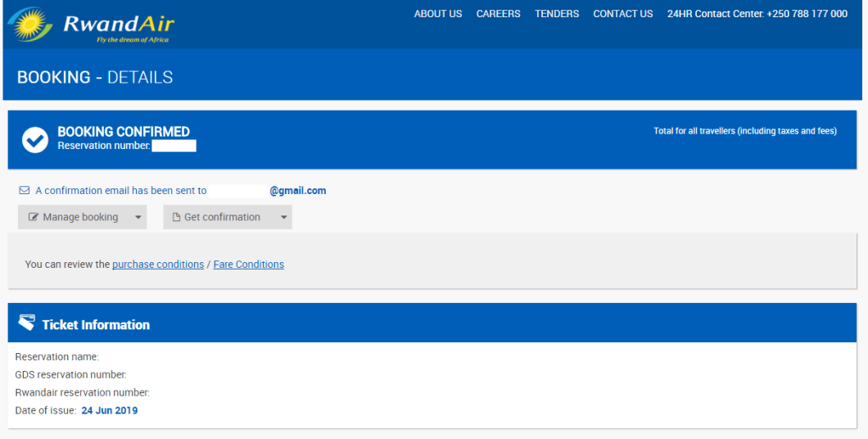868x439 pixels.
Task: Click the @gmail.com email address
Action: click(297, 191)
